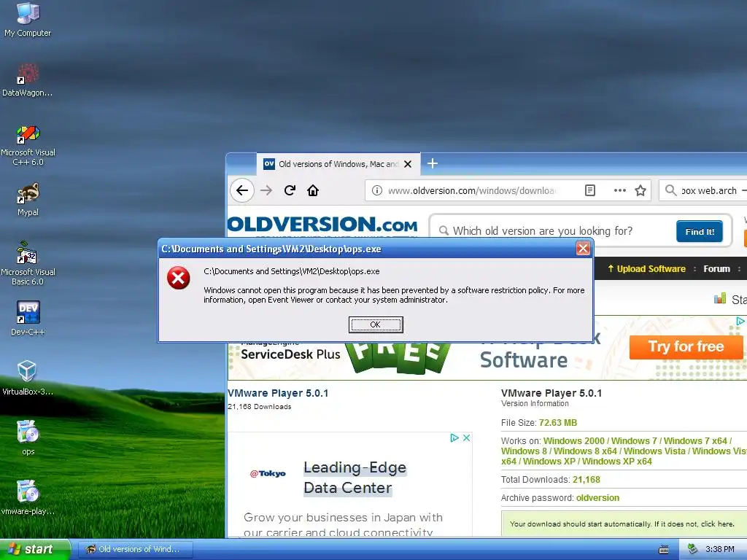The height and width of the screenshot is (560, 747).
Task: Click the browser forward arrow
Action: click(x=266, y=190)
